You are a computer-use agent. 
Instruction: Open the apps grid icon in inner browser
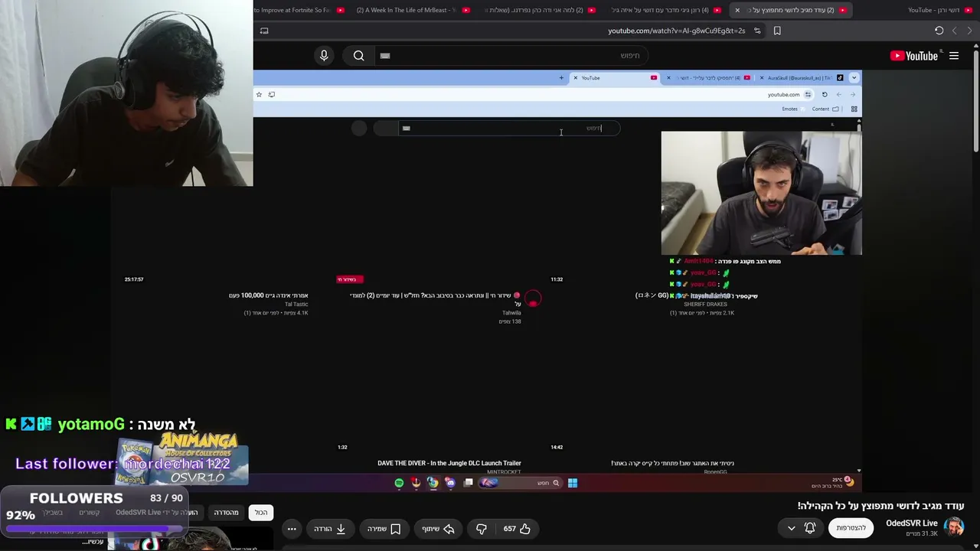click(x=854, y=109)
